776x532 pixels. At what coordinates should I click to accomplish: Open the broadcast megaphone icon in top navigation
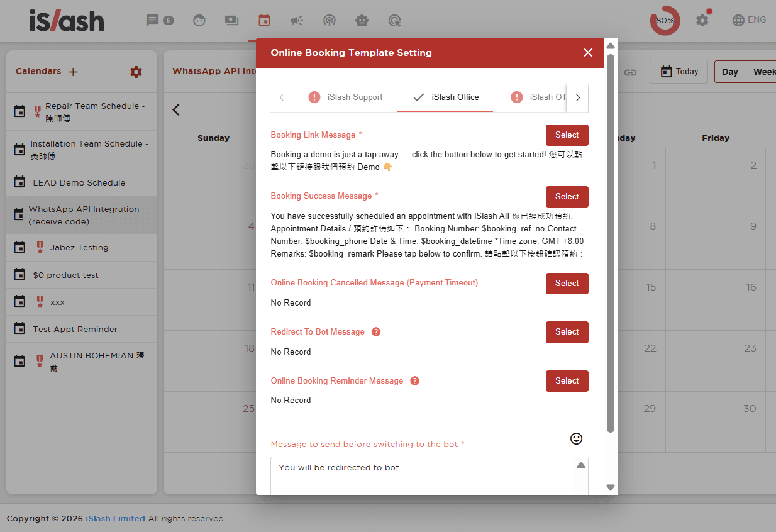(297, 21)
